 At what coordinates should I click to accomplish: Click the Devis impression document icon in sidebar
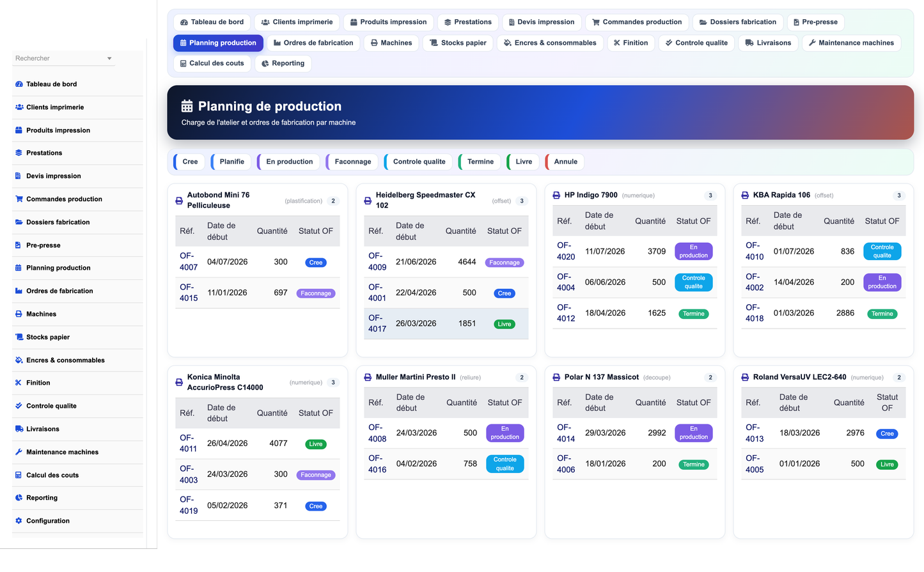click(19, 176)
